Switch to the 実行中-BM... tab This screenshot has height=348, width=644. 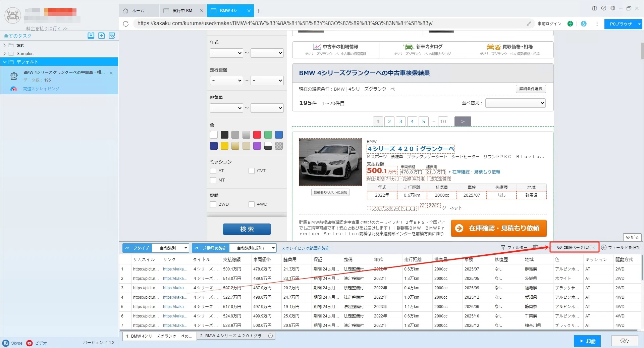click(183, 11)
